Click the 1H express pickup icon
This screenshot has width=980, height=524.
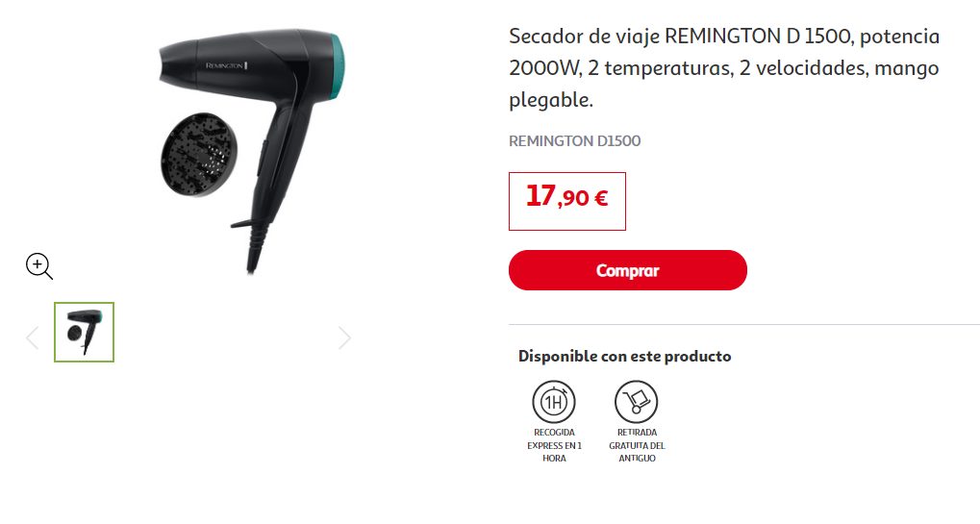click(x=554, y=402)
